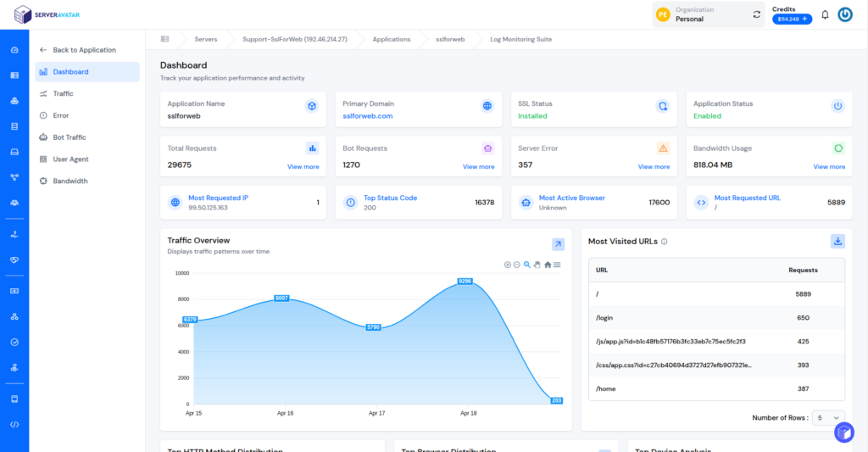Click the 8007 data point on chart
Screen dimensions: 868x452
(281, 298)
